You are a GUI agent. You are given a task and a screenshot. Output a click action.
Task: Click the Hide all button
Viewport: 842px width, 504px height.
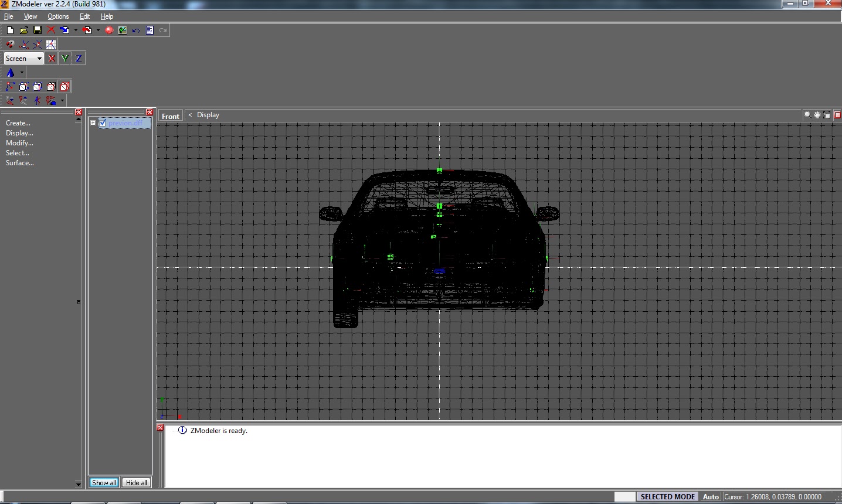137,483
